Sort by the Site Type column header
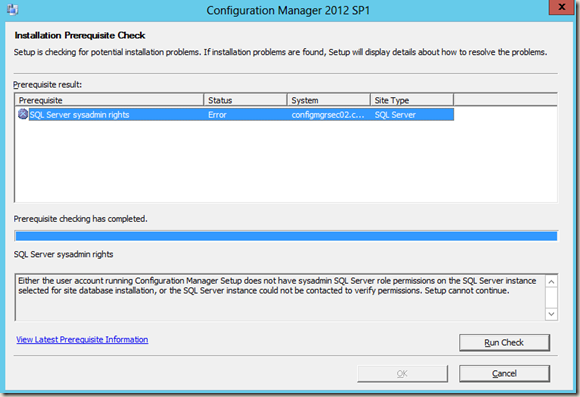The width and height of the screenshot is (580, 397). [412, 100]
